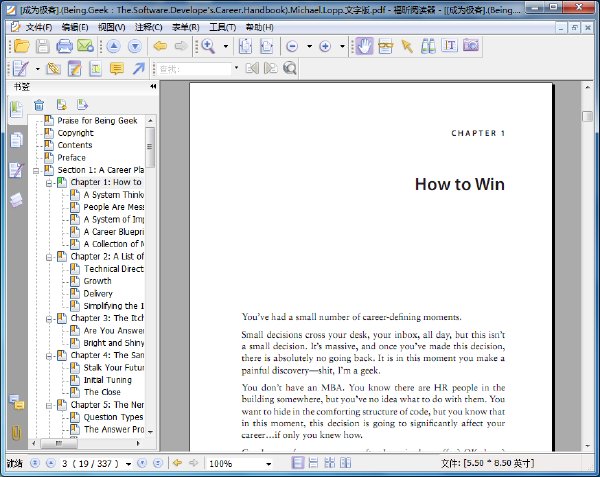Open dropdown beside Zoom In magnifier tool
Viewport: 600px width, 477px height.
tap(226, 46)
